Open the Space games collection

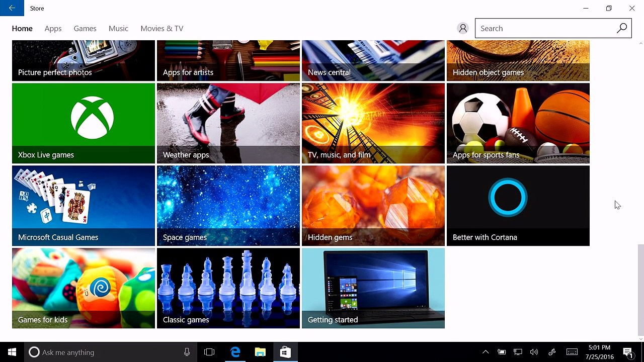pyautogui.click(x=228, y=206)
